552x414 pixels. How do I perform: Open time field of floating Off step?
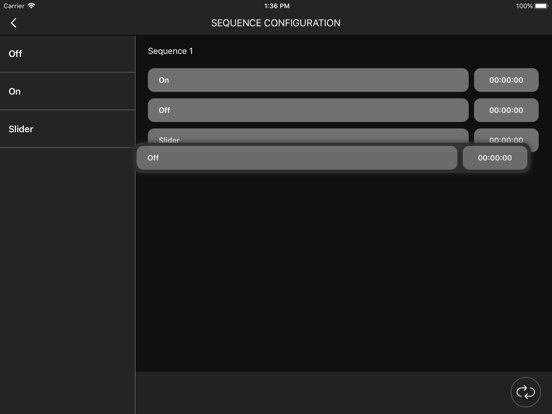[495, 158]
